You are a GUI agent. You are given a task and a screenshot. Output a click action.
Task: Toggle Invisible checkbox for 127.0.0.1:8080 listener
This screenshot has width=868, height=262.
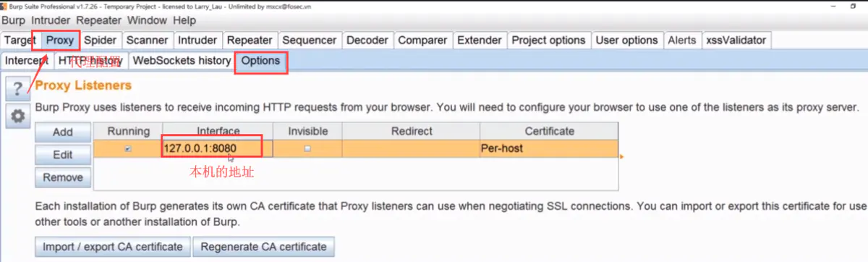coord(307,148)
